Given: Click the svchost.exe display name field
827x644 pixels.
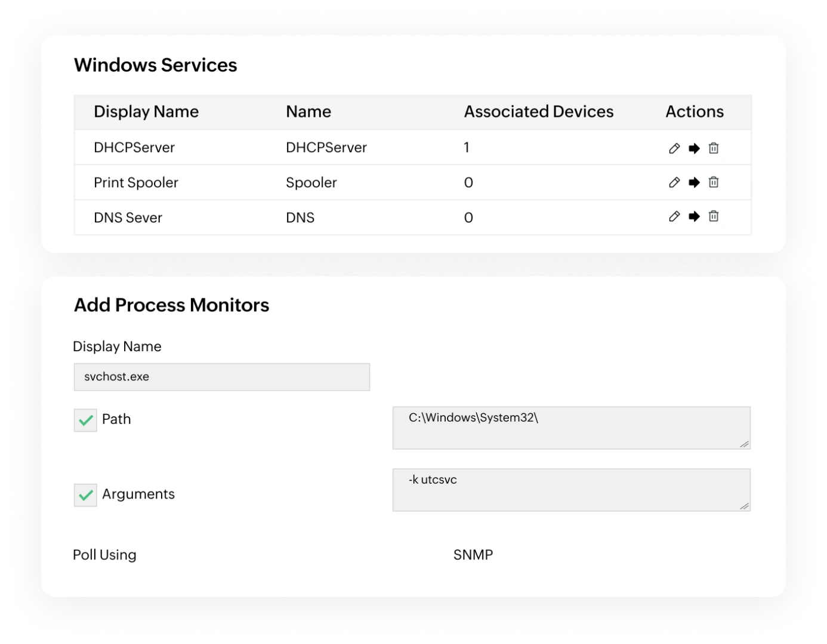Looking at the screenshot, I should click(221, 377).
